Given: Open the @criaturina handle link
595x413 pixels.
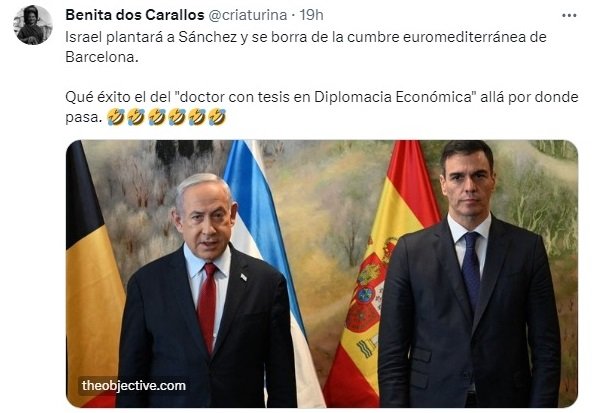Looking at the screenshot, I should click(x=247, y=15).
